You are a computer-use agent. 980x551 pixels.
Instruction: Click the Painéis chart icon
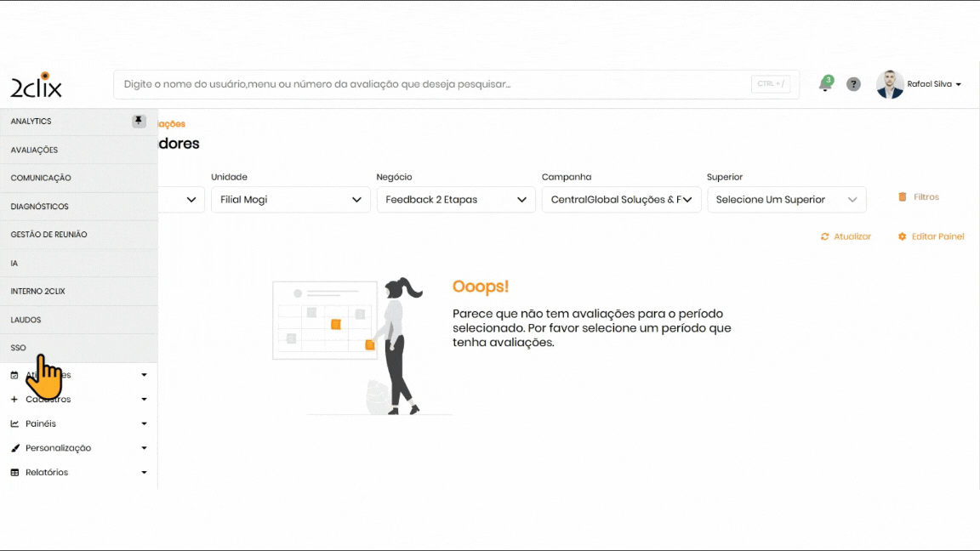click(x=14, y=423)
